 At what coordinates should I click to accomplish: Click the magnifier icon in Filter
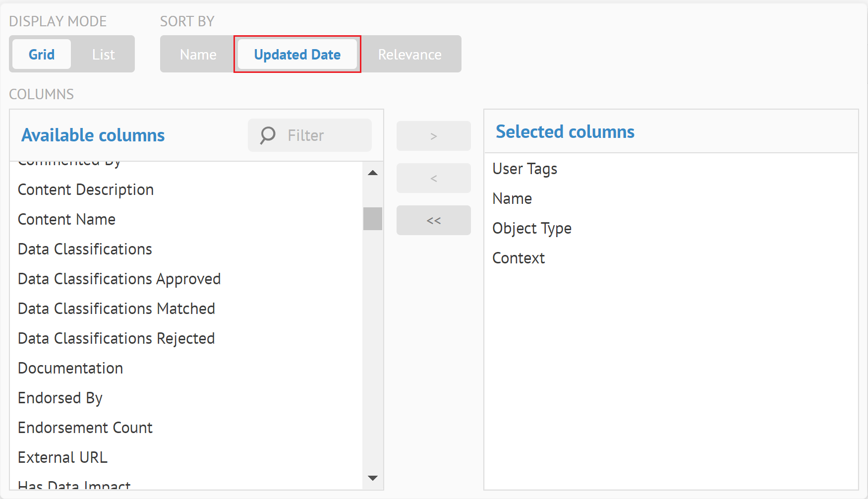[x=268, y=135]
